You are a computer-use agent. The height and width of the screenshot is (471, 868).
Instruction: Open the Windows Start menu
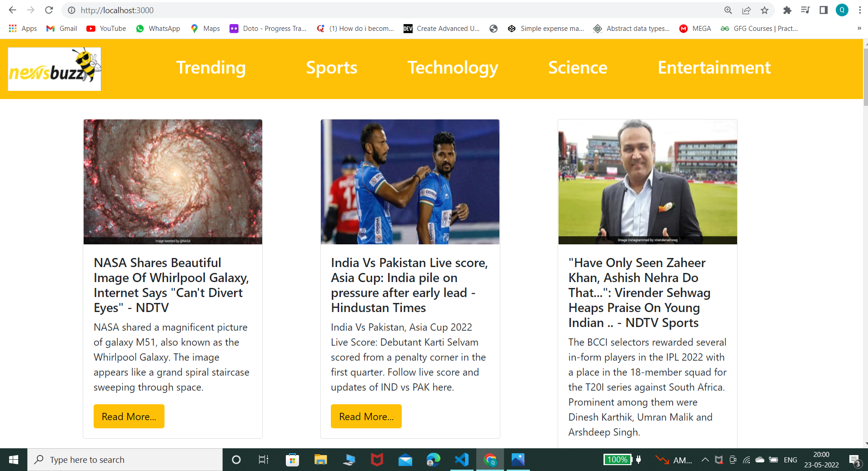(x=14, y=460)
